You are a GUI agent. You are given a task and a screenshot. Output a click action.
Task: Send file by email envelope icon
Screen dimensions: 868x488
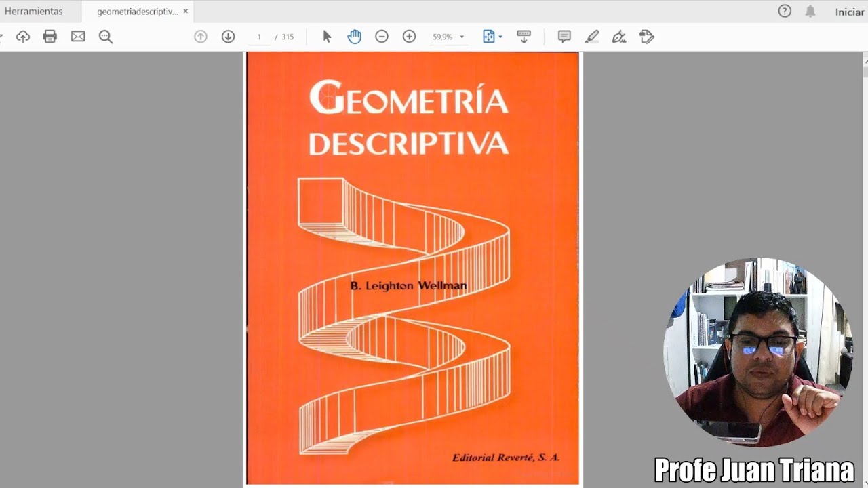78,37
